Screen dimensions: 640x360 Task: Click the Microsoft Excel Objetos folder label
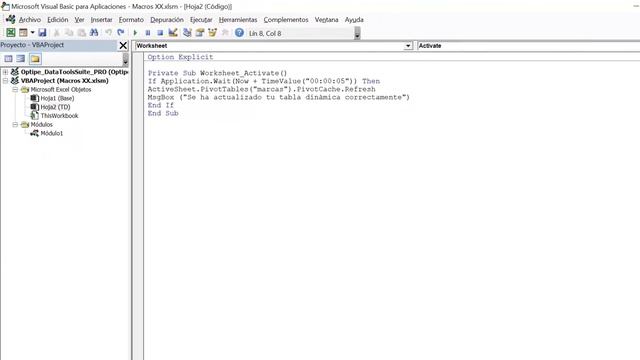tap(61, 89)
